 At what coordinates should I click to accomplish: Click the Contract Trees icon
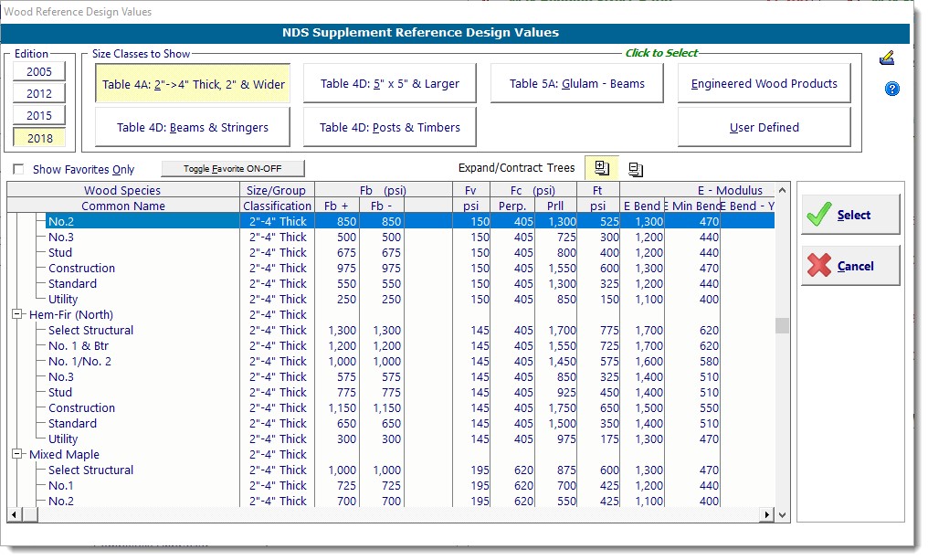[636, 169]
